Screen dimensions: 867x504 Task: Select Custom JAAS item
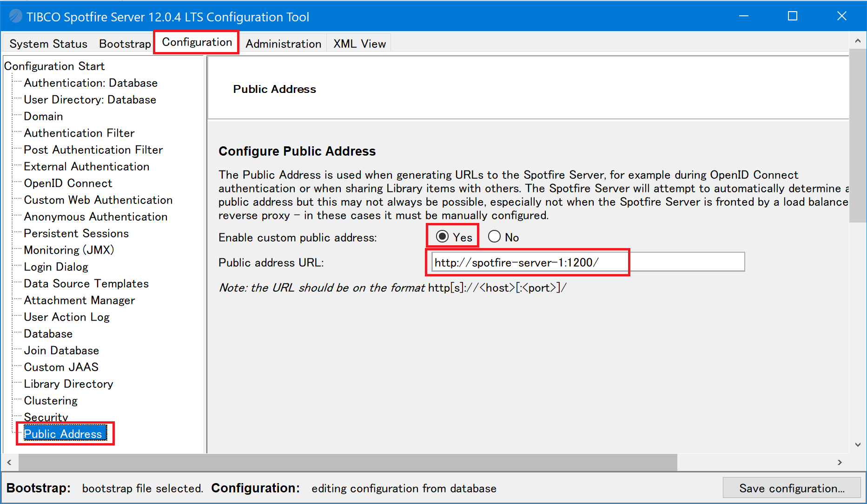tap(61, 367)
